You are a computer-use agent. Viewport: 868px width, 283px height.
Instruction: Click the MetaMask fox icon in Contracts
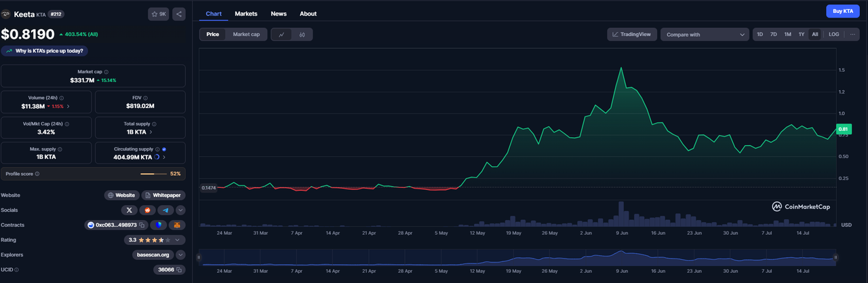coord(177,225)
